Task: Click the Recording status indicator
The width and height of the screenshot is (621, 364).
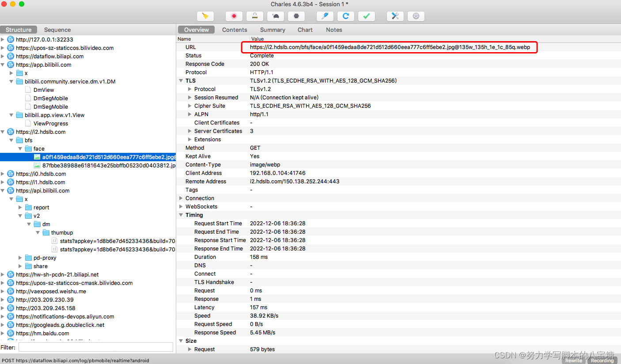Action: pyautogui.click(x=602, y=360)
